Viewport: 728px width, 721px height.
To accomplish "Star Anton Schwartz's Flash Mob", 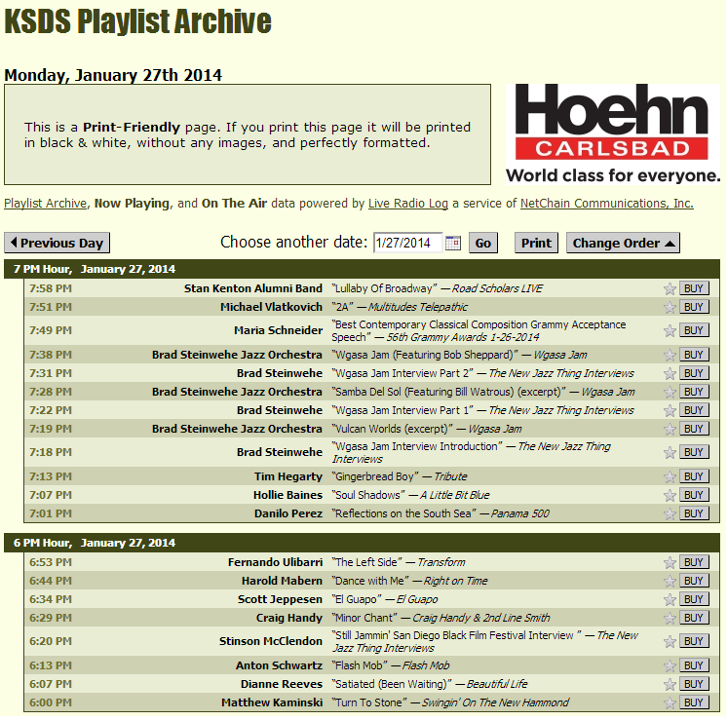I will click(671, 666).
